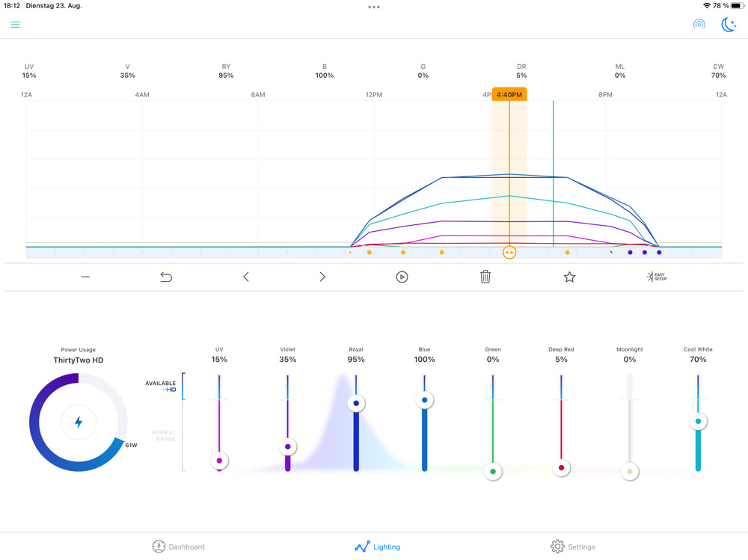
Task: Click the orange timeline point handle
Action: 509,253
